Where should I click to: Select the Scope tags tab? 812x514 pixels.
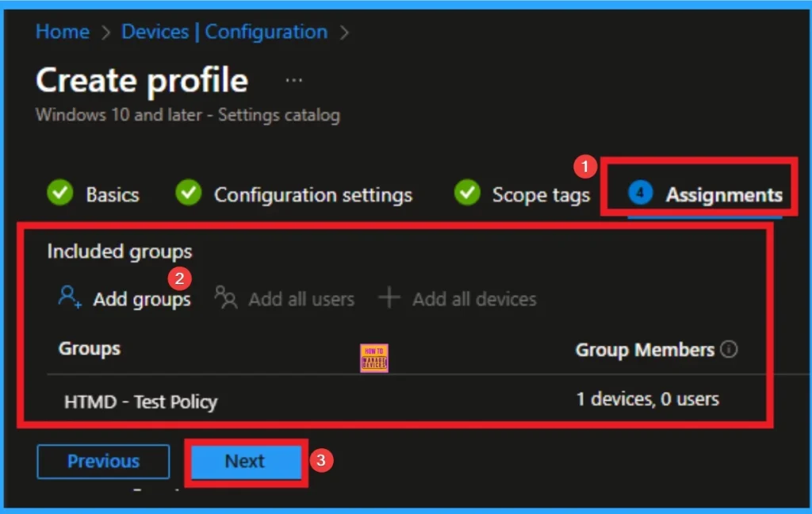(541, 194)
